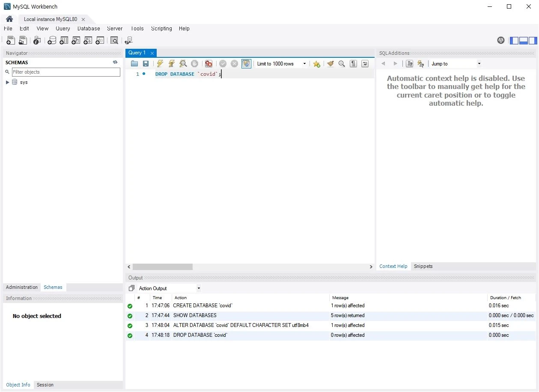Open the Limit to 1000 rows dropdown

click(304, 64)
